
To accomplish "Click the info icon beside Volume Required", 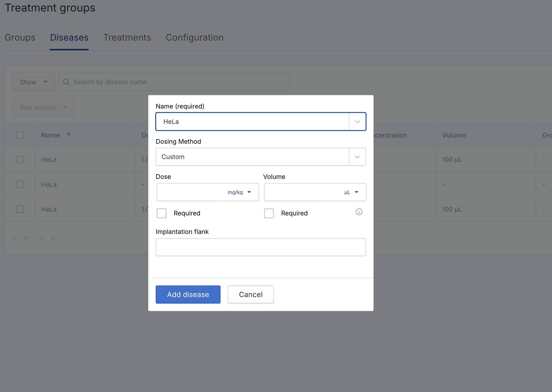I will tap(359, 212).
